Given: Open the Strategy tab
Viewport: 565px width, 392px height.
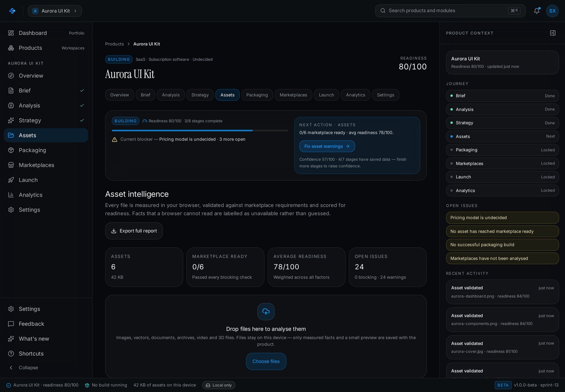Looking at the screenshot, I should click(200, 95).
